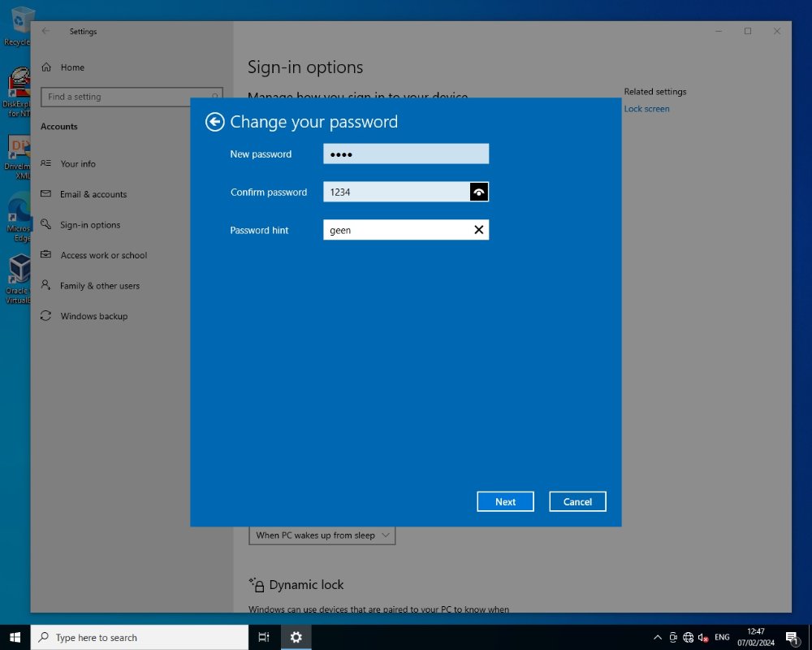Open the Lock screen related settings link
This screenshot has height=650, width=812.
pos(646,109)
